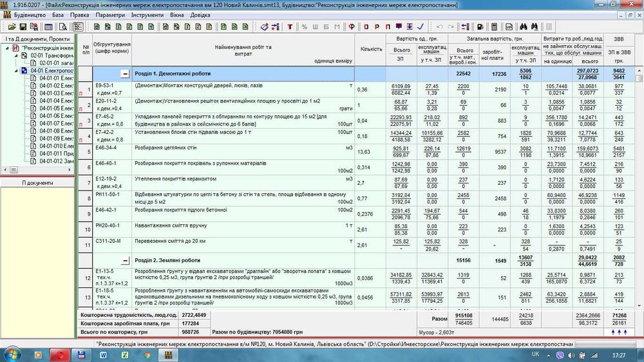Click the ЗВВ column header

(x=618, y=39)
